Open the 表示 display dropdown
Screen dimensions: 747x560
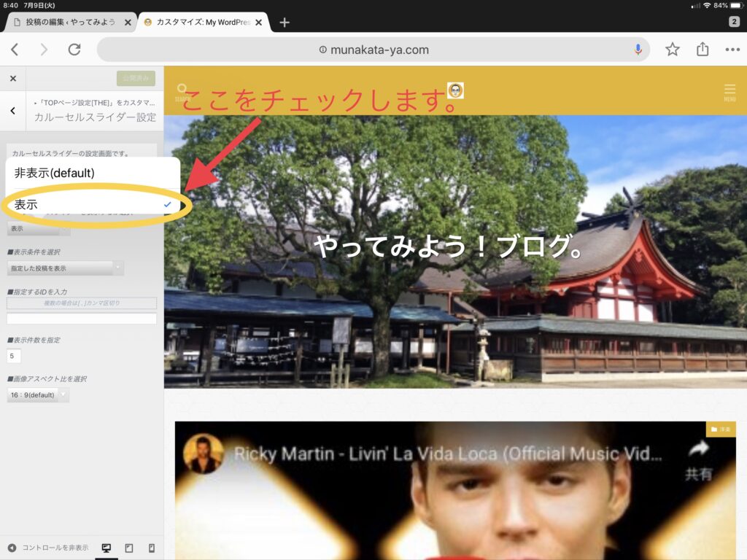pyautogui.click(x=38, y=228)
